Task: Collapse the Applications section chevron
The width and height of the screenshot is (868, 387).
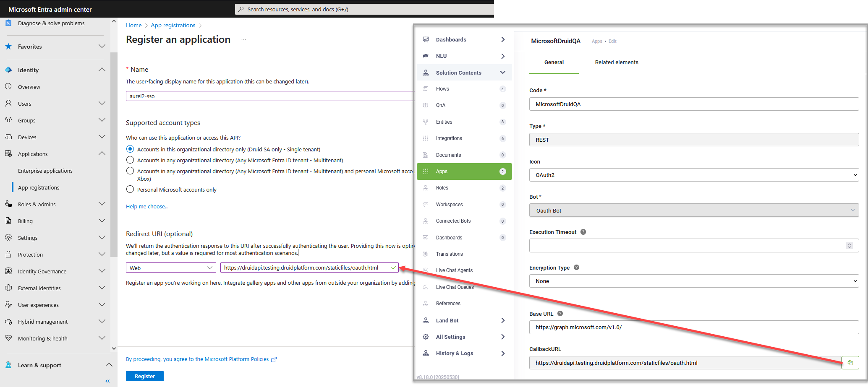Action: pyautogui.click(x=102, y=153)
